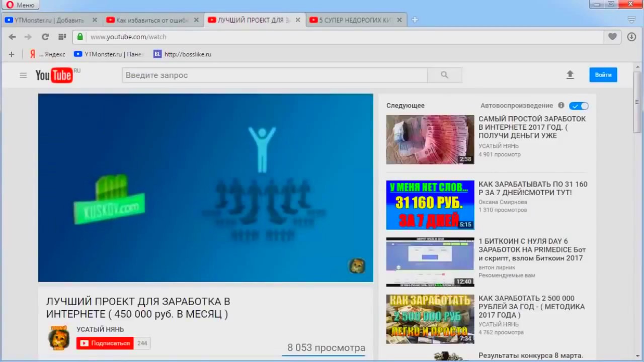Screen dimensions: 644x362
Task: Close the ЛУЧШИЙ ПРОЕКТ tab
Action: (298, 20)
